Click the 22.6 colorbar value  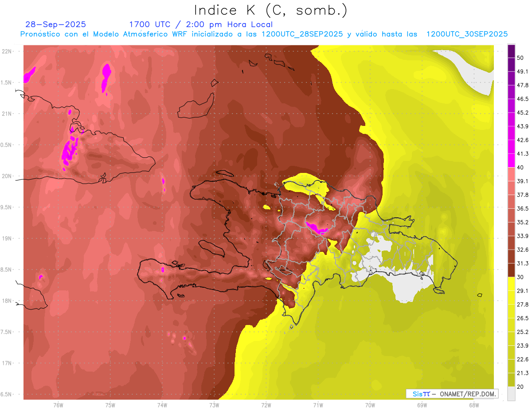[x=523, y=360]
